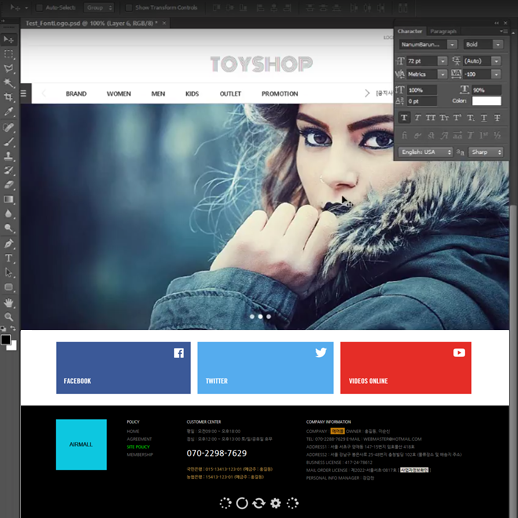Select the Eraser tool
This screenshot has width=518, height=518.
(x=9, y=185)
